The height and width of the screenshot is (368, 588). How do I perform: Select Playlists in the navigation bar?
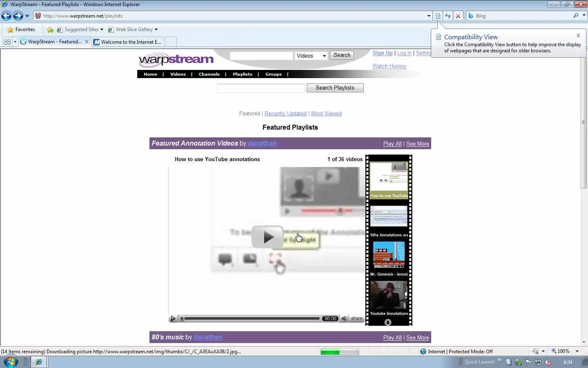coord(243,74)
